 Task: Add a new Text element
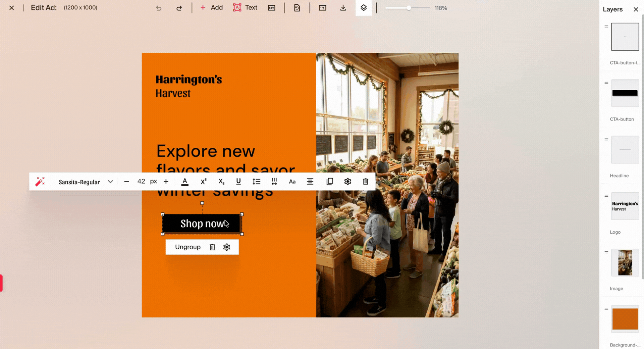(245, 7)
